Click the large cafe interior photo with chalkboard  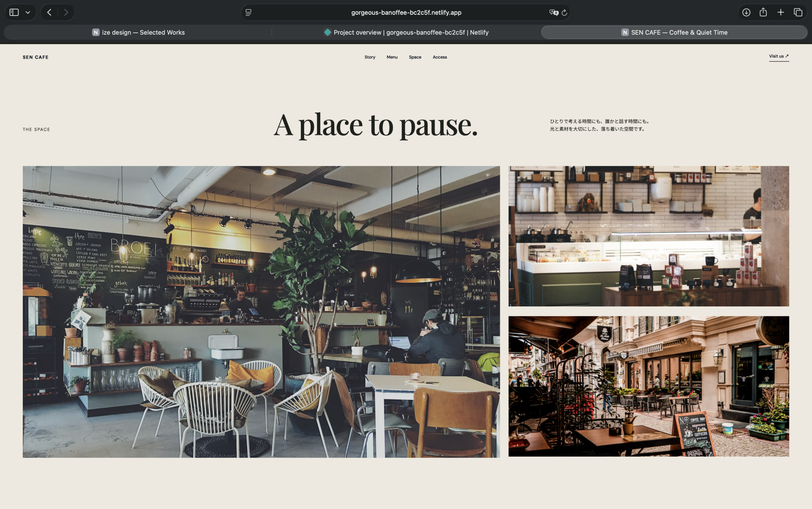click(261, 312)
